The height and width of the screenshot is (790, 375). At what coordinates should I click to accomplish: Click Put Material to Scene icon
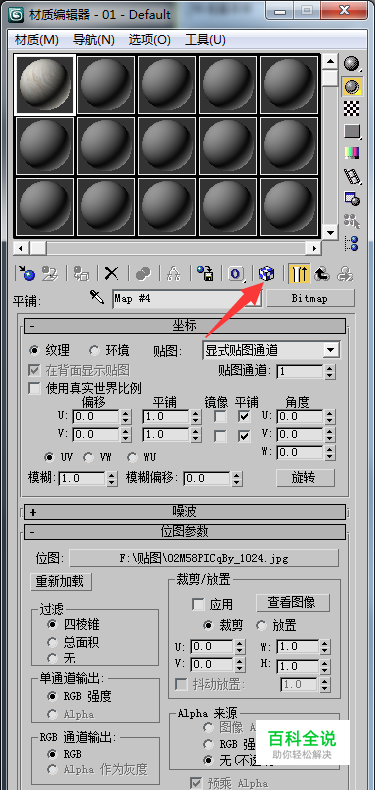coord(50,274)
